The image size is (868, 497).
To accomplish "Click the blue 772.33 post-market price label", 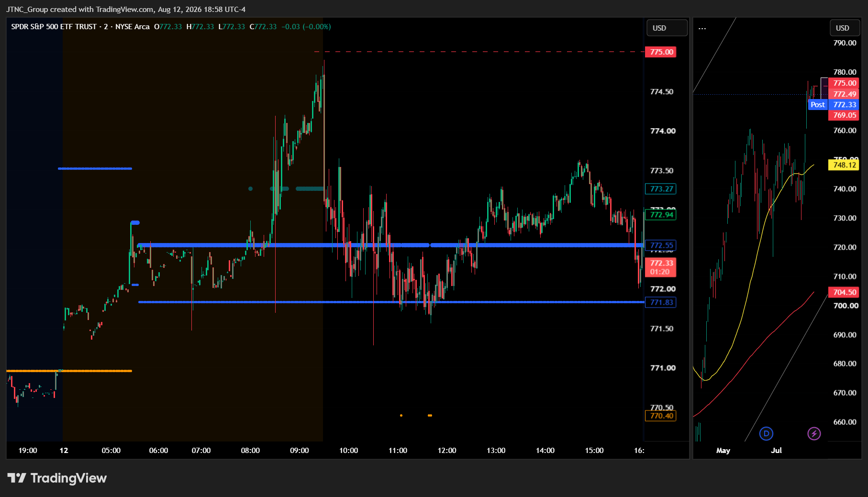I will [x=844, y=105].
